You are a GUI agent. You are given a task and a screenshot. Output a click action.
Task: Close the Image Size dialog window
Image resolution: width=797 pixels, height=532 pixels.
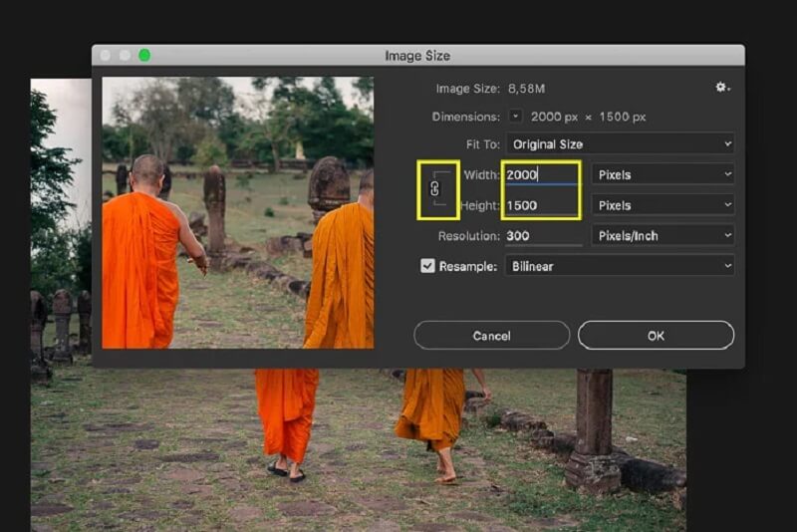[x=107, y=56]
